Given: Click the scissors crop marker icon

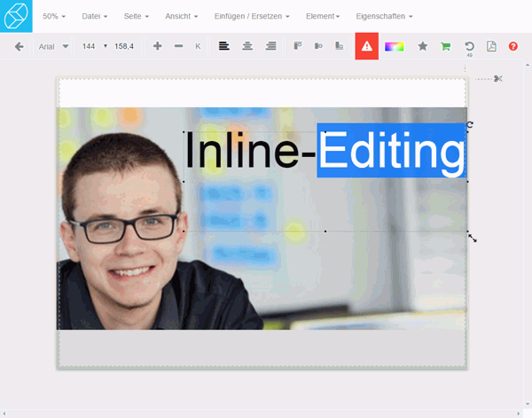Looking at the screenshot, I should pos(497,79).
